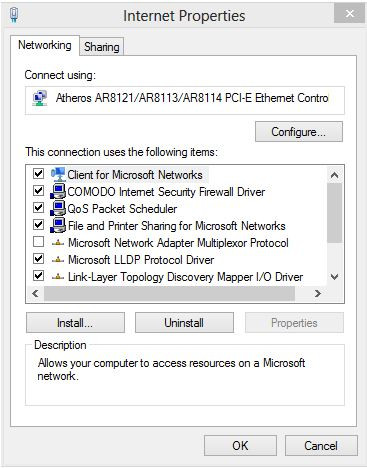367x468 pixels.
Task: Uncheck Microsoft LLDP Protocol Driver checkbox
Action: click(39, 259)
